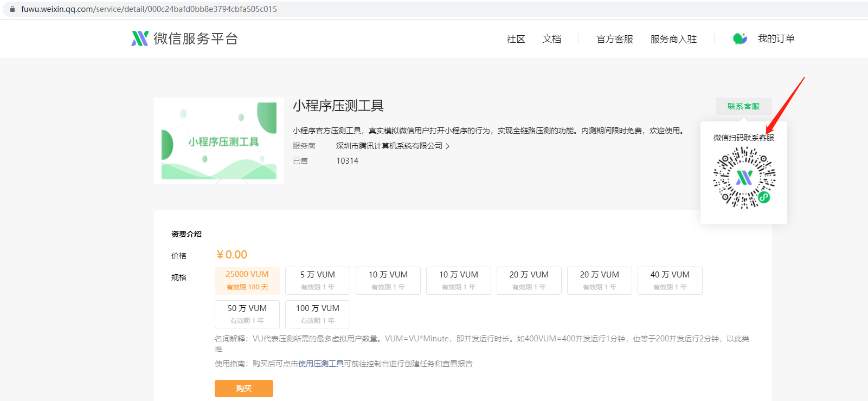View 我的订单 in the header
Image resolution: width=868 pixels, height=401 pixels.
click(776, 38)
